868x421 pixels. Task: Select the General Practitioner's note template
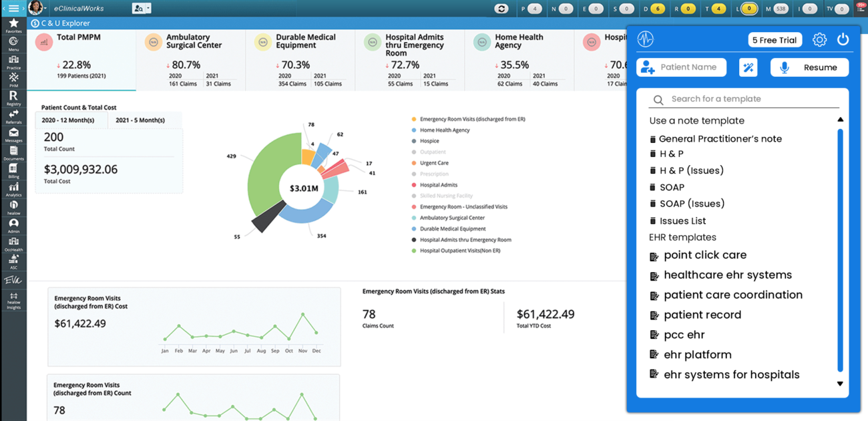coord(715,139)
